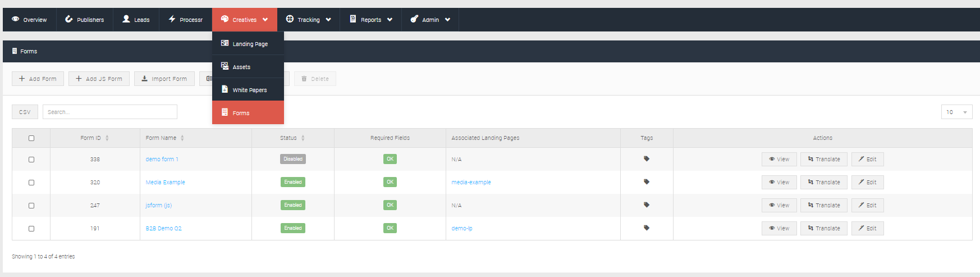Select Forms in the Creatives menu
980x277 pixels.
248,112
